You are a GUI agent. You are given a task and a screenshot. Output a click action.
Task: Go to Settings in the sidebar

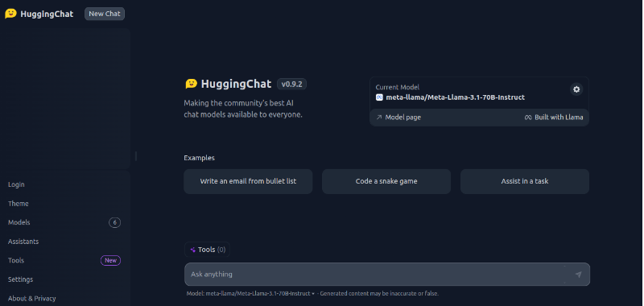click(x=21, y=279)
